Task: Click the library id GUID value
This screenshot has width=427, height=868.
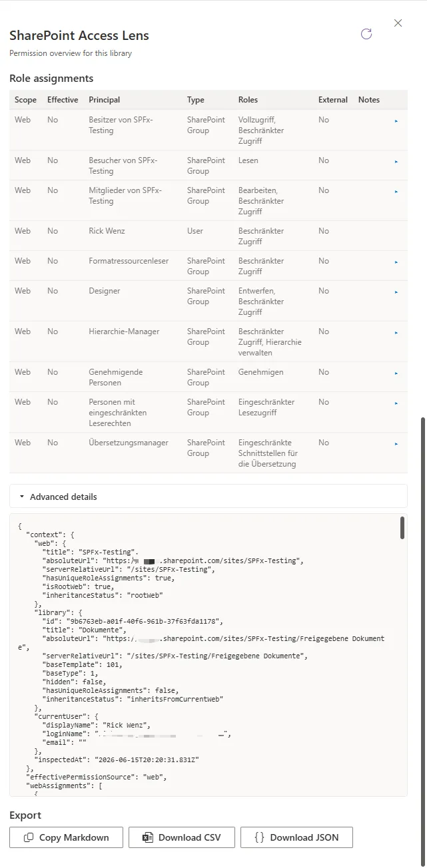Action: [145, 621]
